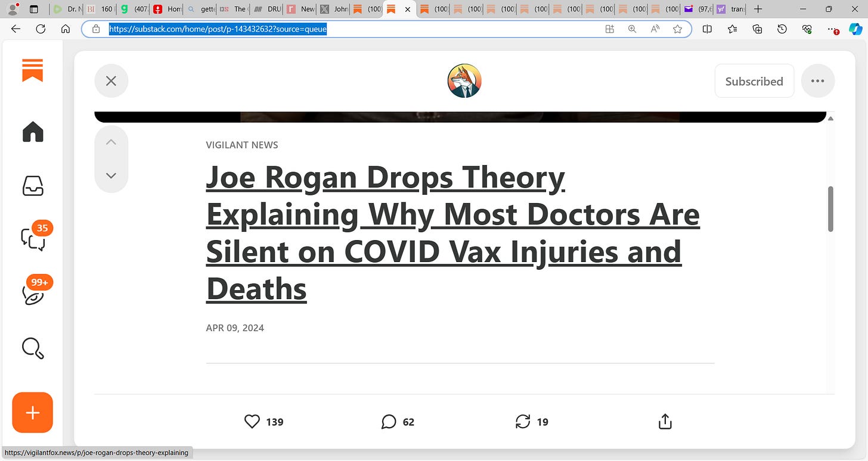The height and width of the screenshot is (461, 868).
Task: Click the Subscribed button
Action: tap(754, 81)
